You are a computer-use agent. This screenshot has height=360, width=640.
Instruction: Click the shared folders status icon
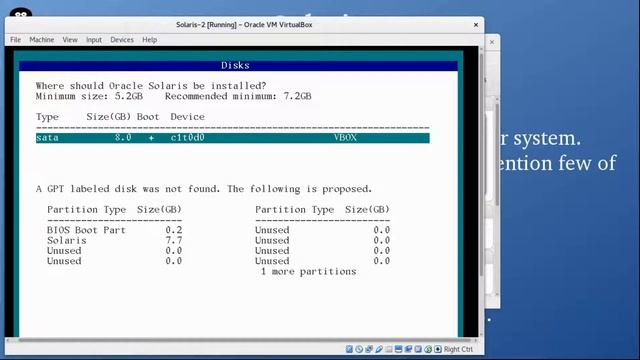click(x=389, y=349)
